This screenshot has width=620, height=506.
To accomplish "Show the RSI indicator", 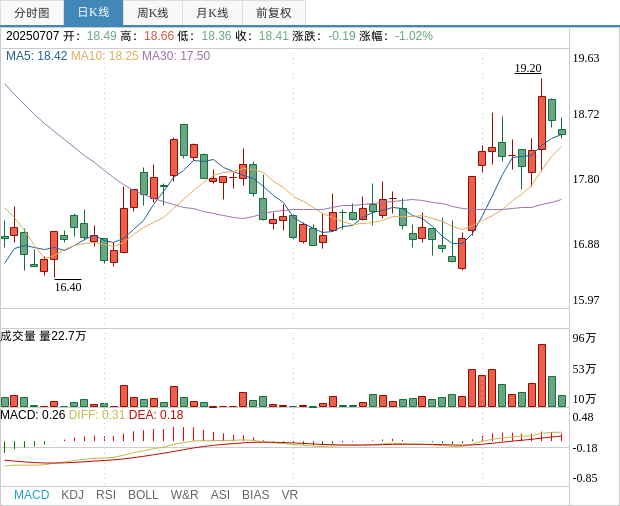I will (106, 495).
